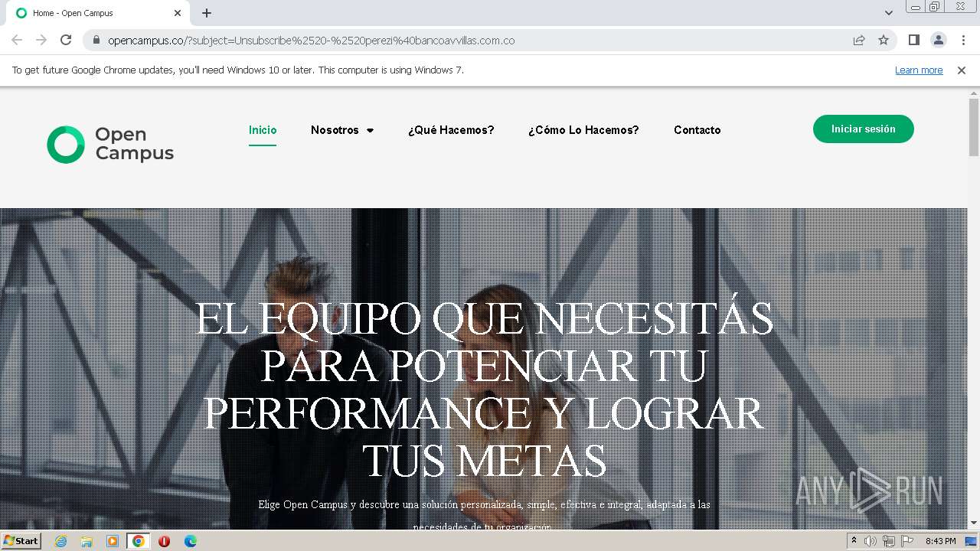The height and width of the screenshot is (551, 980).
Task: Expand the Nosotros submenu
Action: click(x=370, y=131)
